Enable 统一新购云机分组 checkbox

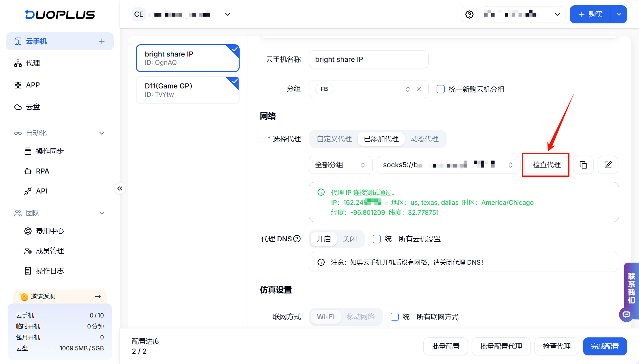coord(441,89)
